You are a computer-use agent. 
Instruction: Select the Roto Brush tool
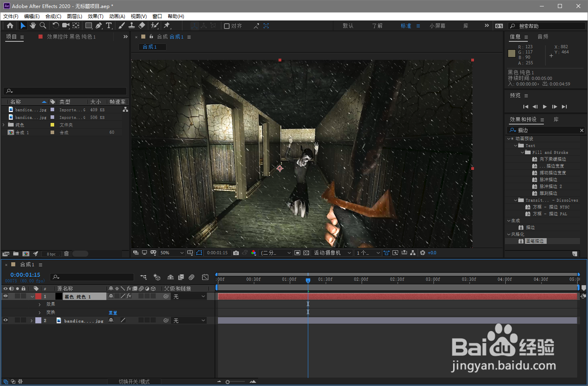[x=155, y=26]
